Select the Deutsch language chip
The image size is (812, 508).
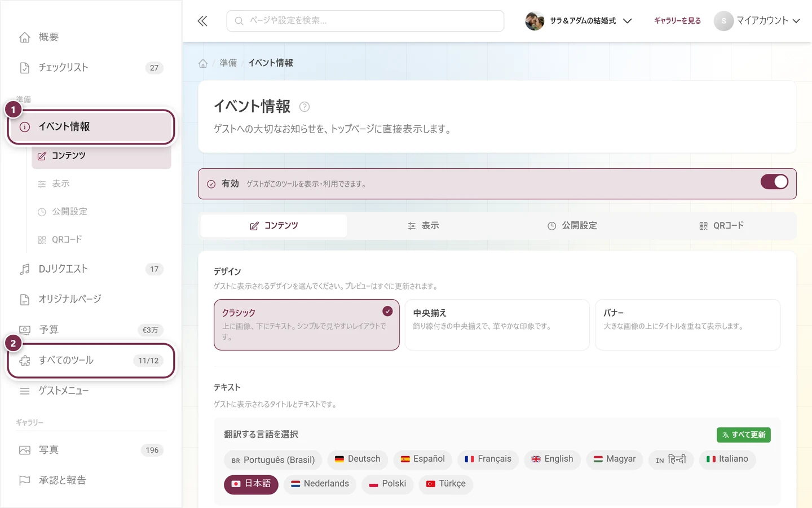[358, 459]
